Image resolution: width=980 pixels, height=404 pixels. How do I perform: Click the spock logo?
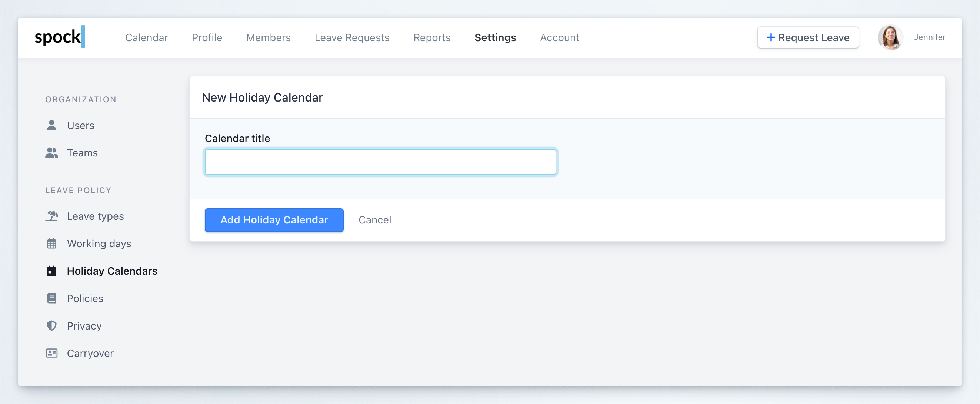click(59, 37)
